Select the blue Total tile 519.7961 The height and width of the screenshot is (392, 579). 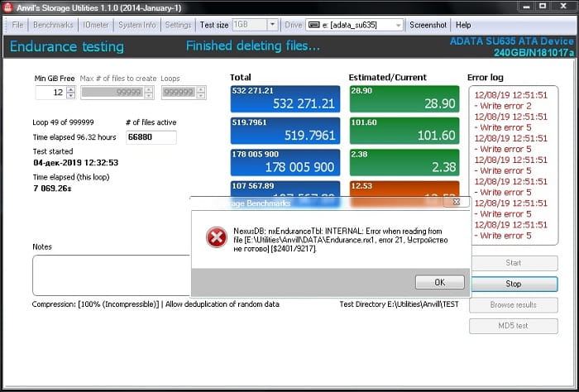click(x=285, y=131)
